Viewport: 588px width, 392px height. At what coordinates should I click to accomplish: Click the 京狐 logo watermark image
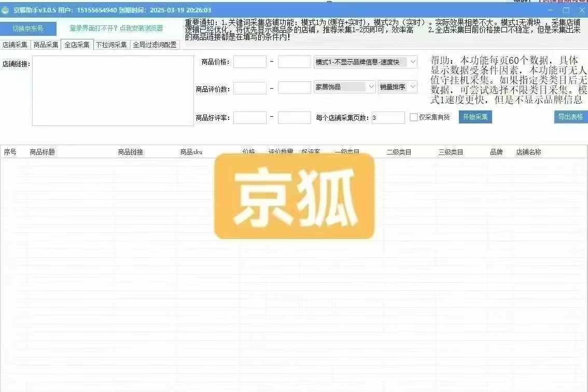[x=294, y=196]
